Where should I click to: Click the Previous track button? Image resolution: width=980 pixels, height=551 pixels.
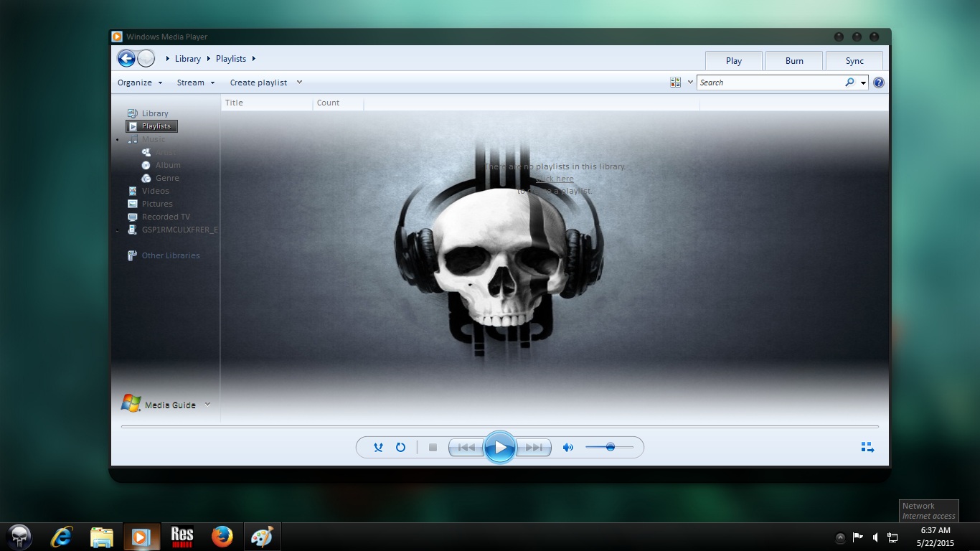pyautogui.click(x=466, y=448)
